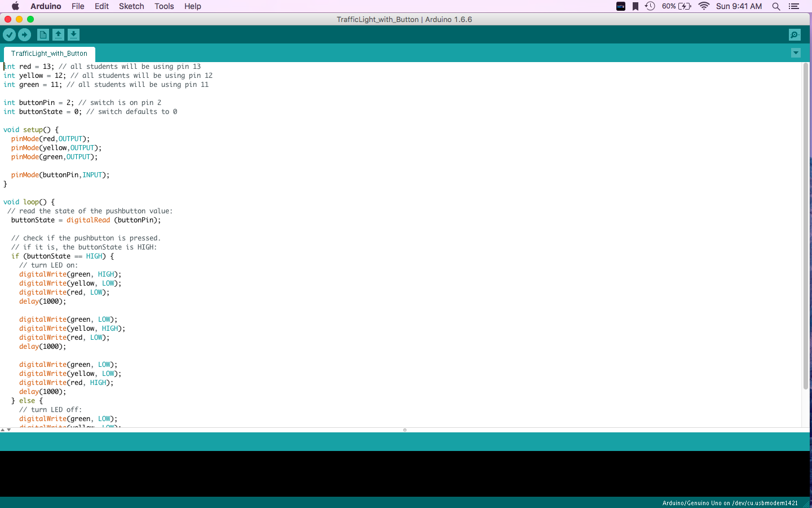The image size is (812, 508).
Task: Click the window title "TrafficLight_with_Button | Arduino 1.6.6"
Action: point(404,19)
